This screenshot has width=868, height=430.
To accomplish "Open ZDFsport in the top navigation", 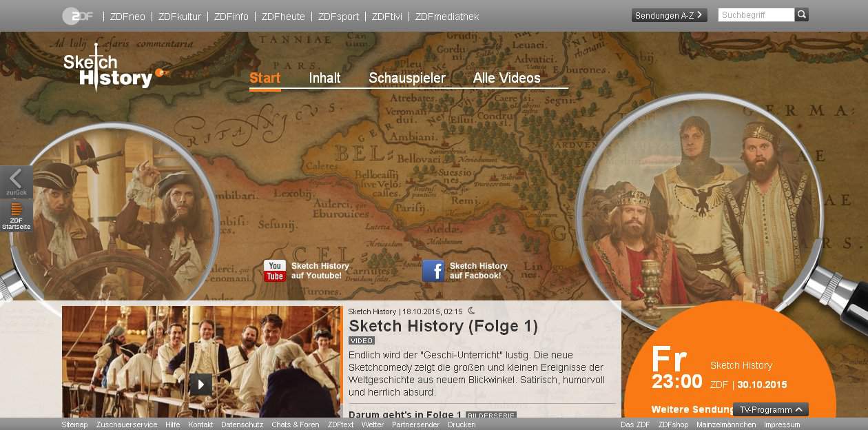I will [338, 17].
